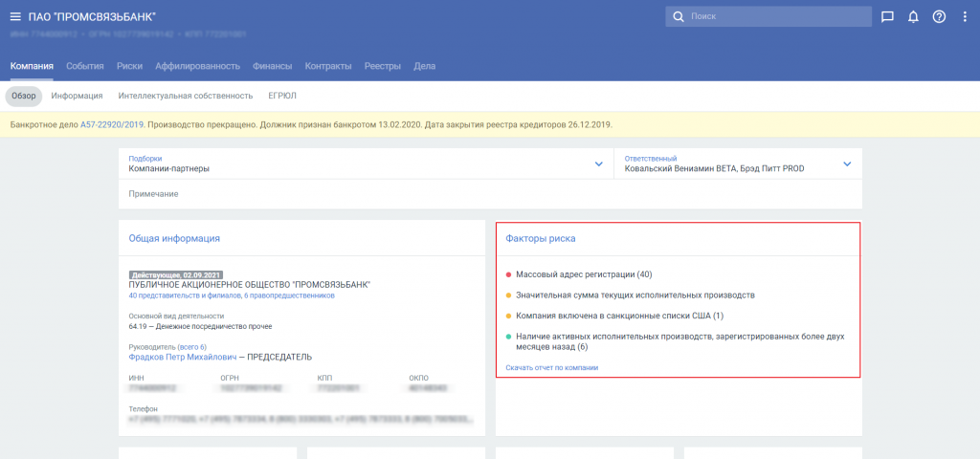
Task: Click the search magnifier icon
Action: tap(679, 17)
